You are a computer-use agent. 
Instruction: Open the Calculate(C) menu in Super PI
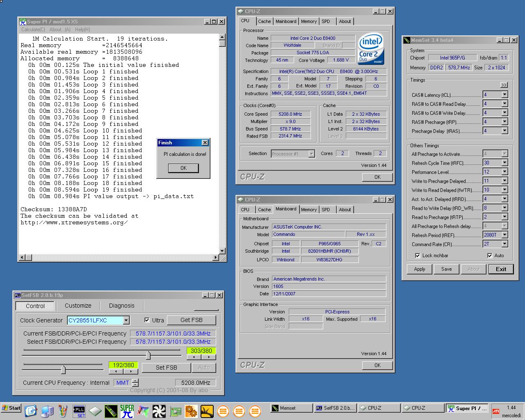33,30
